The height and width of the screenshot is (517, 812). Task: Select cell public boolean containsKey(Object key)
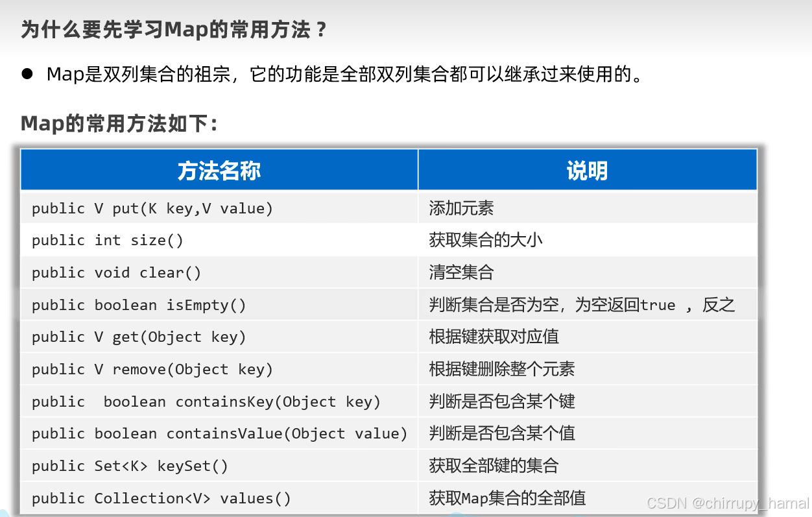click(x=219, y=402)
